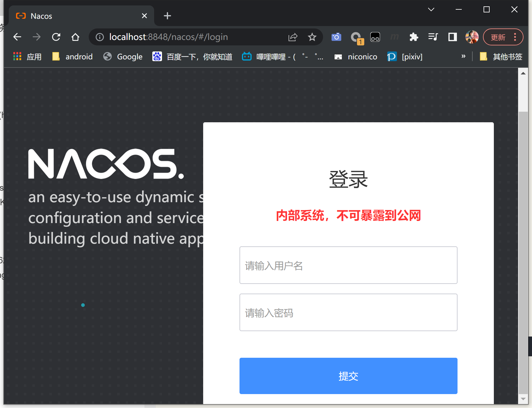Open the extensions puzzle-piece menu

pos(414,37)
